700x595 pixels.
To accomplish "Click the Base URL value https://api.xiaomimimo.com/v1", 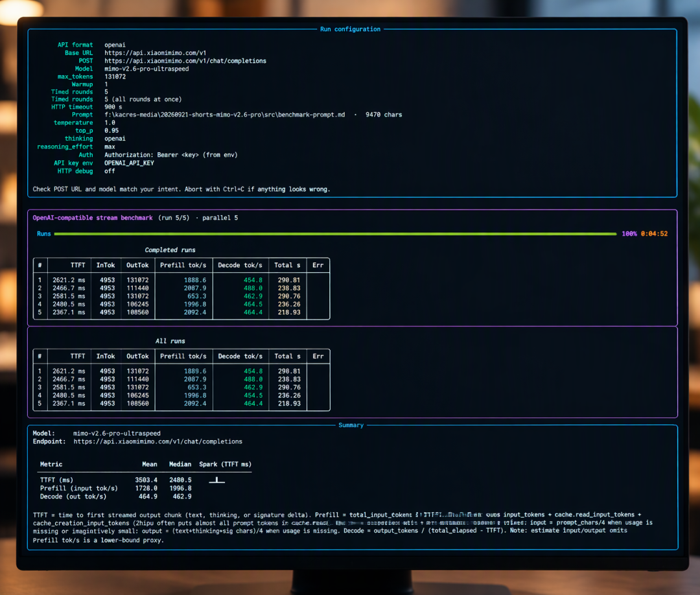I will tap(156, 53).
